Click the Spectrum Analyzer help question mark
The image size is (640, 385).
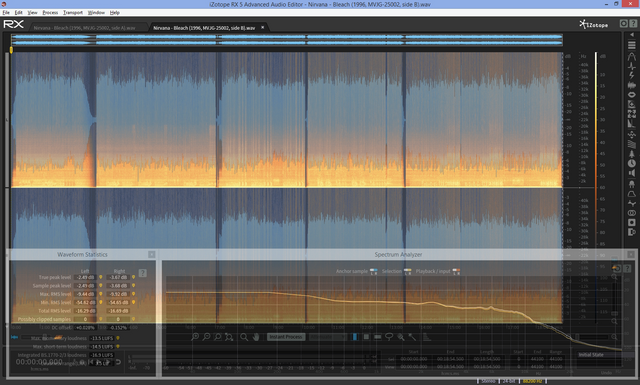(627, 269)
